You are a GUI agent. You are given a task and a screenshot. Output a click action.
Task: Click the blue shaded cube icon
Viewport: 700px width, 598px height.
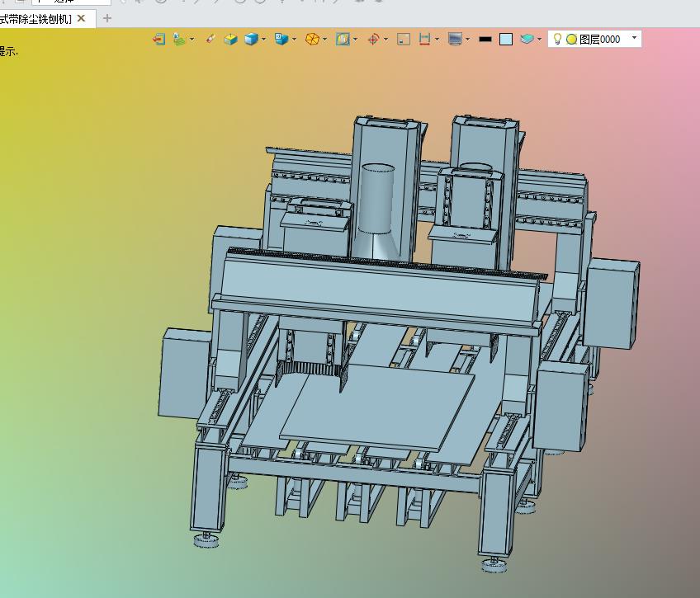251,40
